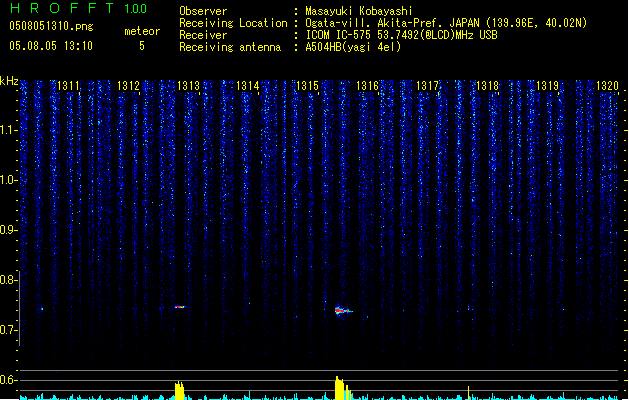629x400 pixels.
Task: Select the filename 0508051310.png
Action: tap(51, 26)
